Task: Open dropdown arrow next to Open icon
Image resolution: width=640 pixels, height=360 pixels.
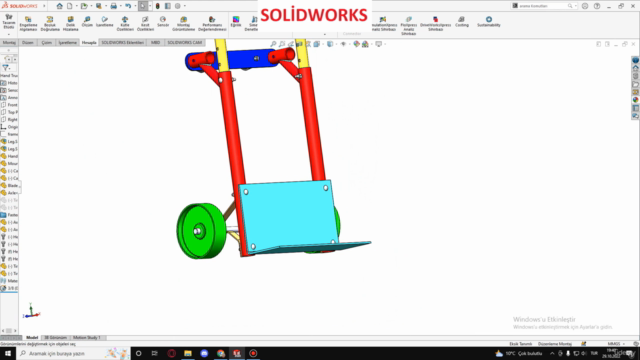Action: point(91,6)
